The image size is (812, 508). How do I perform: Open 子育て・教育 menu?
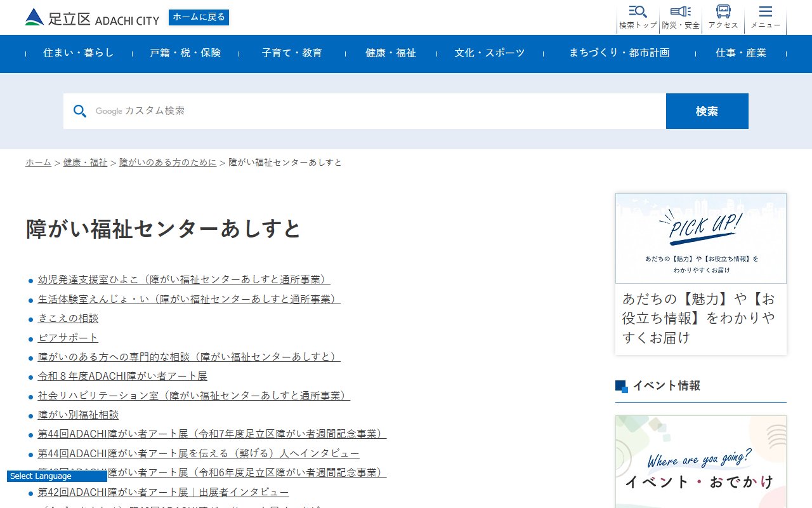292,53
